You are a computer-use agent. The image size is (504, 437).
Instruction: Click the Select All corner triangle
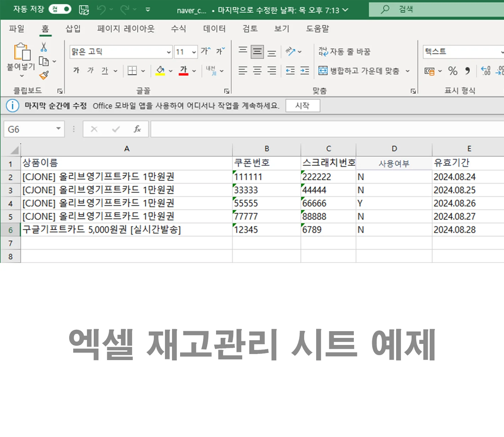[x=14, y=150]
